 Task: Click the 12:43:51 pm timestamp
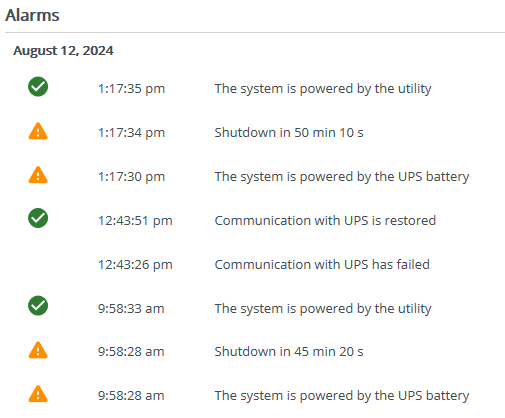coord(135,221)
